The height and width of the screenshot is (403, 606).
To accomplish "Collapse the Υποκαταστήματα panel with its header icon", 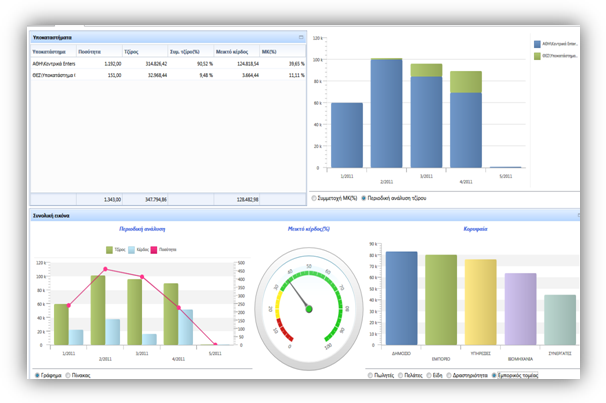I will (301, 37).
